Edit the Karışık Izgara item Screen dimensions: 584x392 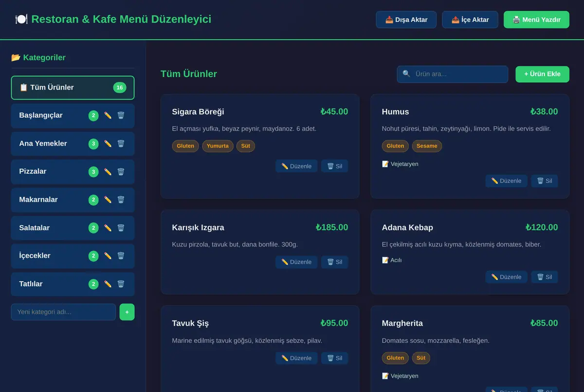click(296, 262)
